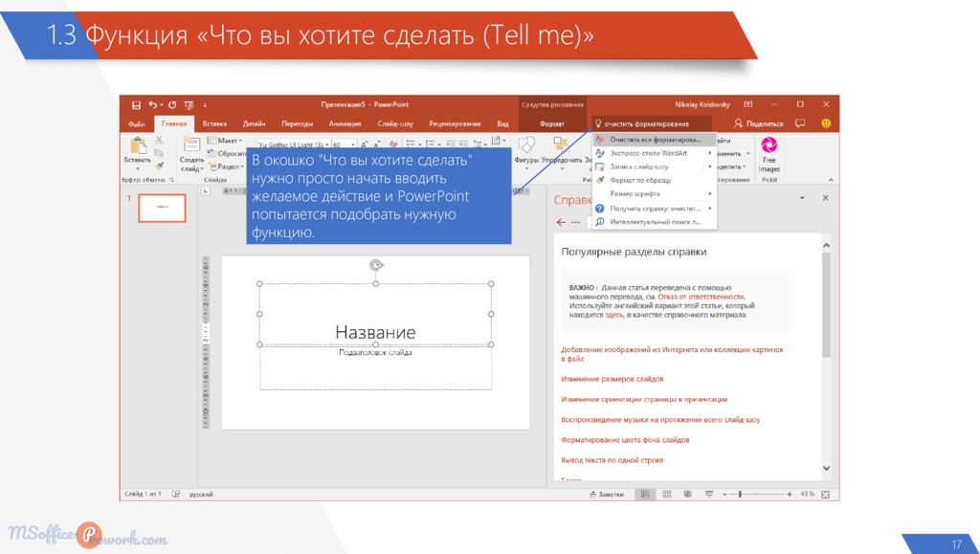The height and width of the screenshot is (554, 980).
Task: Open the Отказ от ответственности link
Action: [x=702, y=298]
